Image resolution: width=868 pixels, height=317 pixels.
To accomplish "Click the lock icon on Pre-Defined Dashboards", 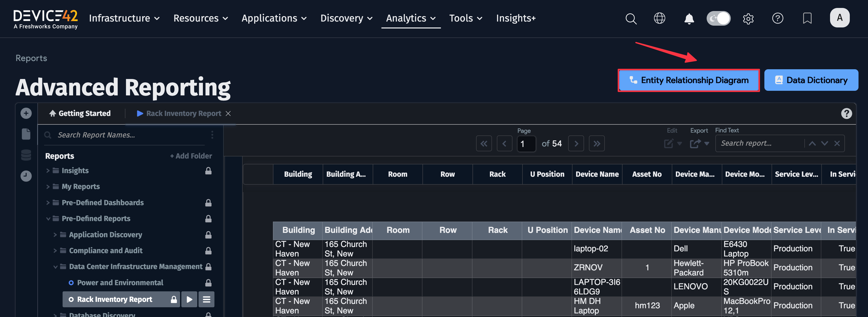I will click(208, 203).
